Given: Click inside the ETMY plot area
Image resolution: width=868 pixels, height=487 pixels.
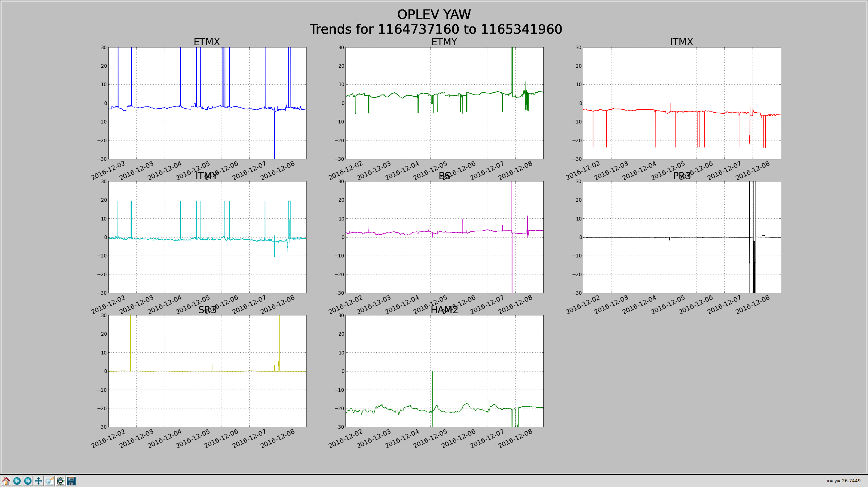Looking at the screenshot, I should 444,103.
